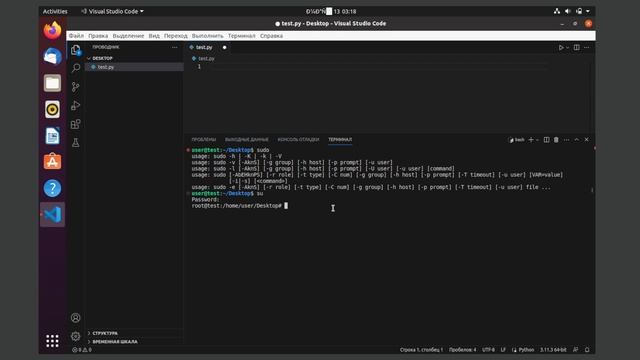The width and height of the screenshot is (640, 360).
Task: Click unsaved dot on test.py tab
Action: tap(224, 47)
